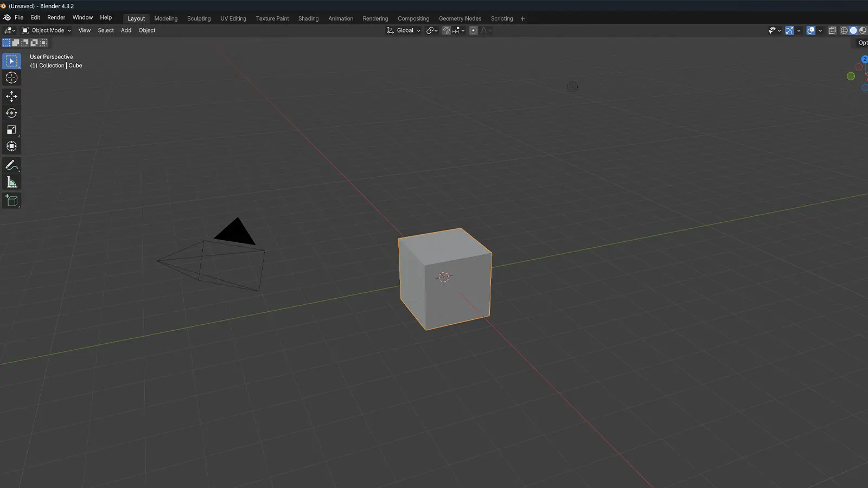Open the Global transform orientation dropdown
The width and height of the screenshot is (868, 488).
404,31
